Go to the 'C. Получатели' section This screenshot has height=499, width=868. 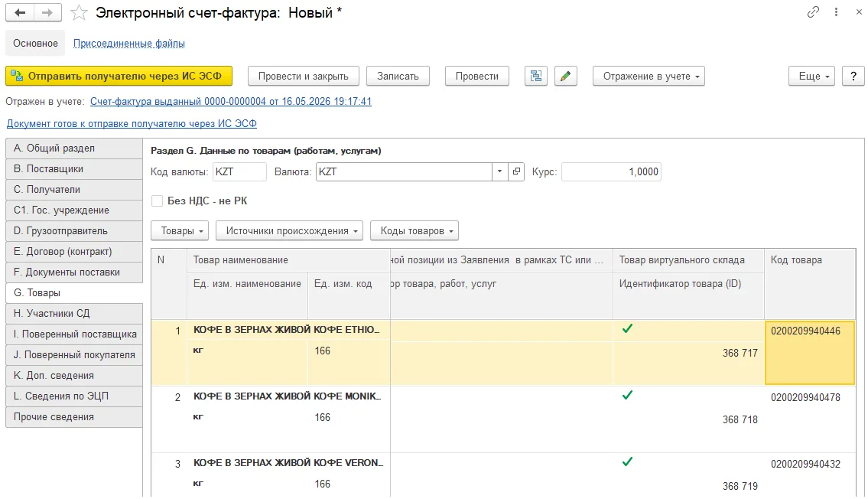pos(74,189)
